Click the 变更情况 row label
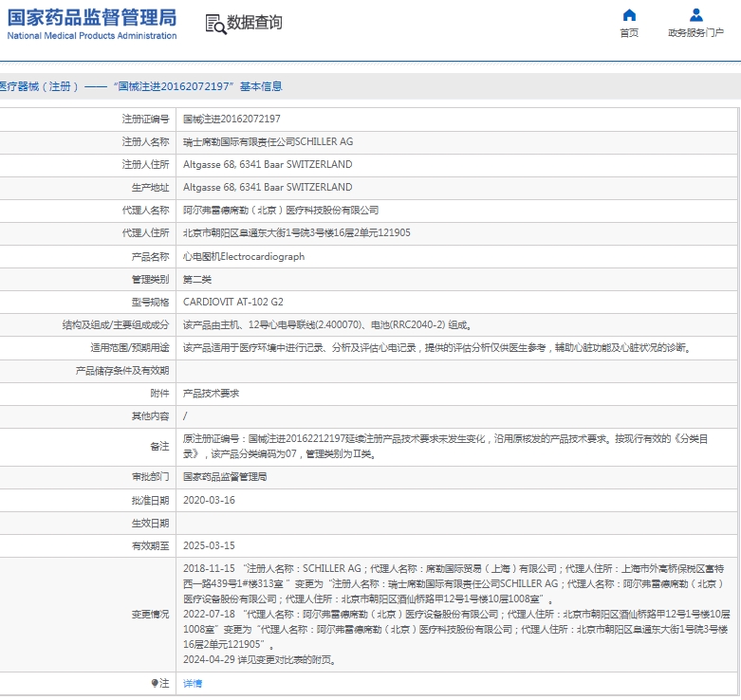Image resolution: width=741 pixels, height=700 pixels. [x=150, y=614]
